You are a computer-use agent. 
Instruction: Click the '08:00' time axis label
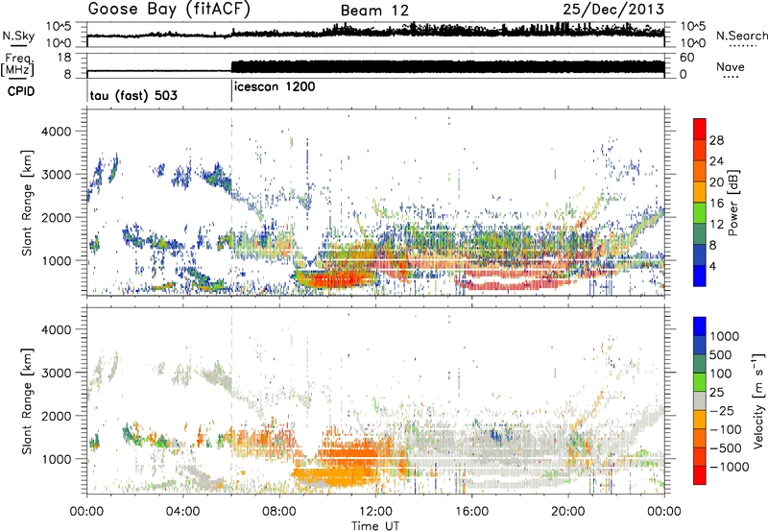pyautogui.click(x=279, y=512)
